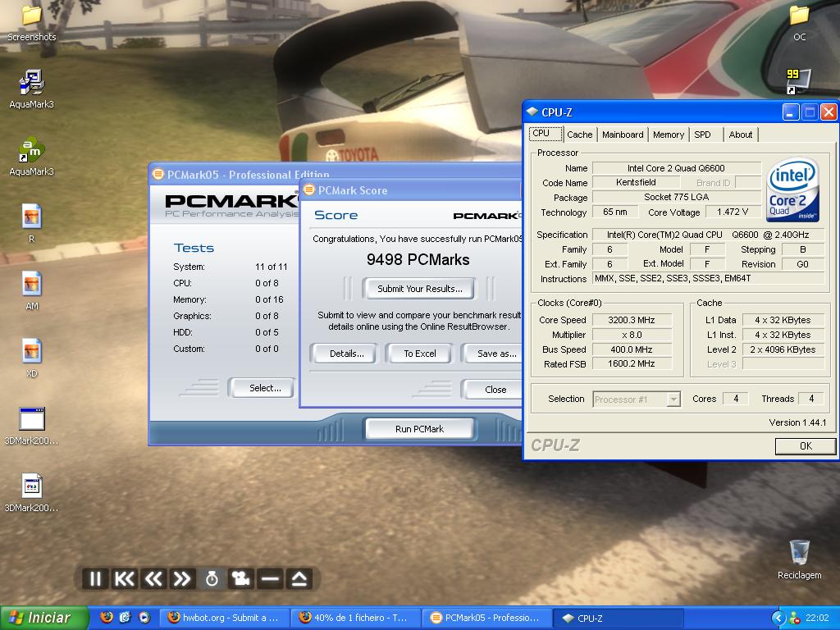Click the second quick launch icon
840x630 pixels.
(x=126, y=618)
